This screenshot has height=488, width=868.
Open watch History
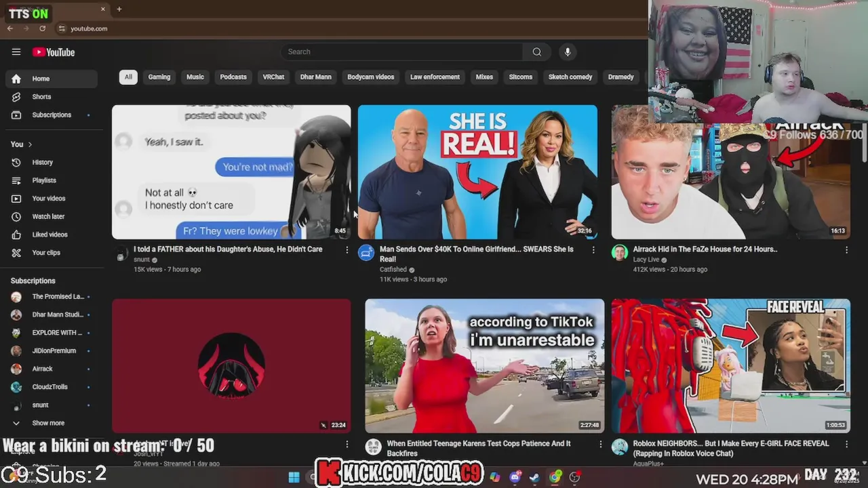(x=52, y=163)
